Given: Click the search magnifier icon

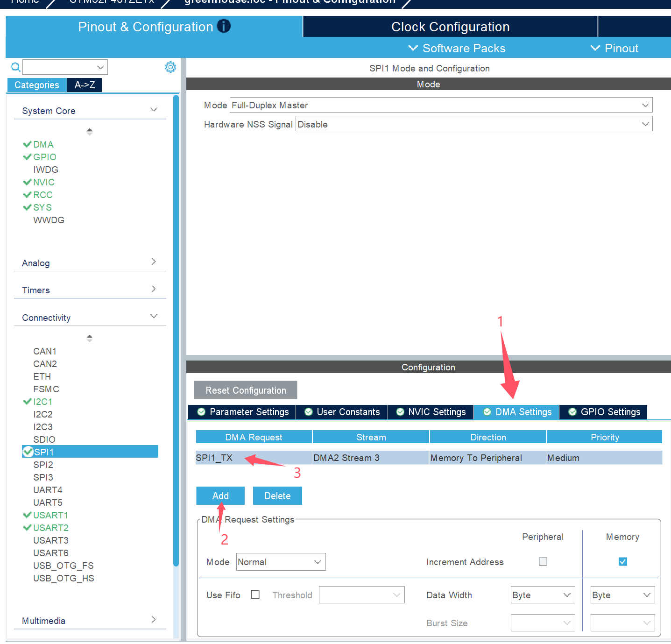Looking at the screenshot, I should [x=15, y=67].
